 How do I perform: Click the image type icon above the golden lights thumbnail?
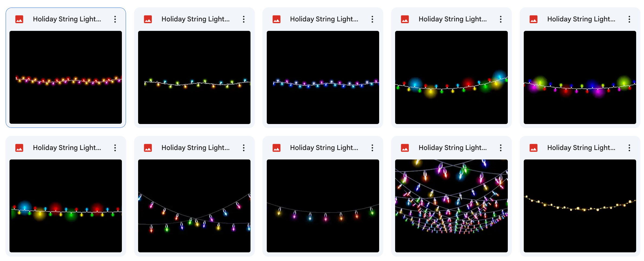coord(533,148)
